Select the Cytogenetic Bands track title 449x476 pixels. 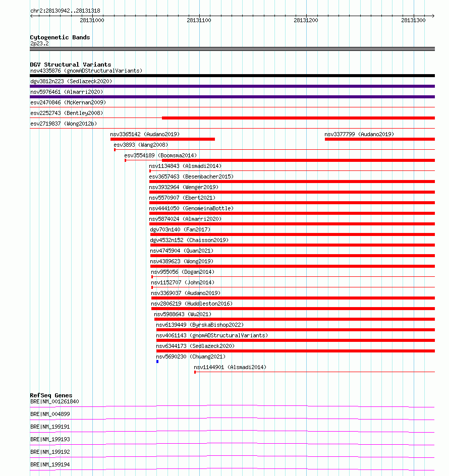[60, 37]
